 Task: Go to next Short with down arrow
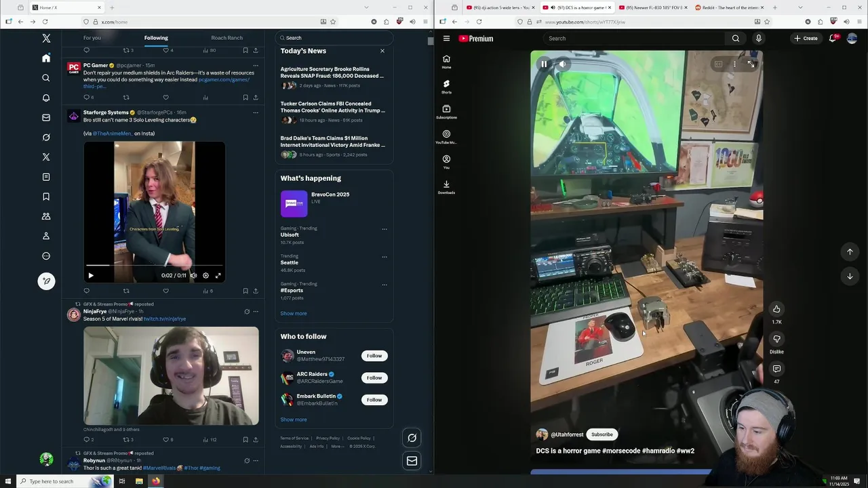tap(850, 276)
